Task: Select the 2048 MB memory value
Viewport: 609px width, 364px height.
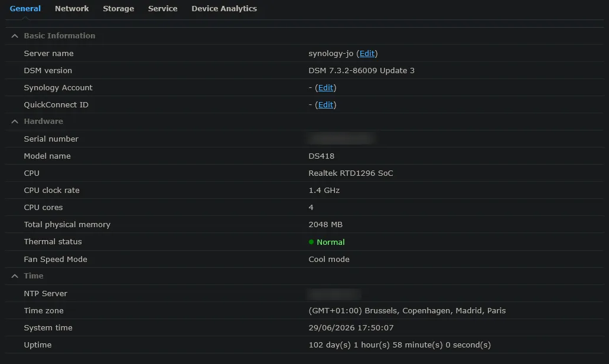Action: 325,224
